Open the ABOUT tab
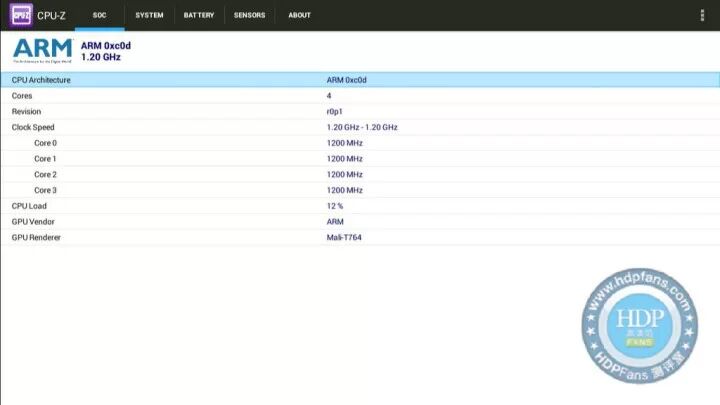Image resolution: width=720 pixels, height=405 pixels. (299, 15)
